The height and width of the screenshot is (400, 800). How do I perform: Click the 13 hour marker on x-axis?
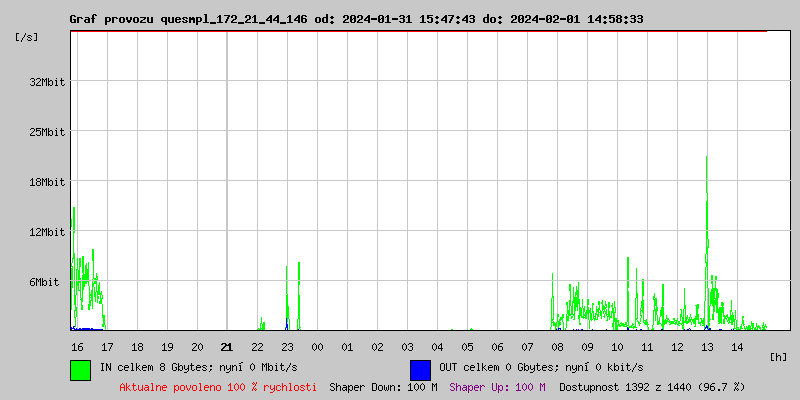pyautogui.click(x=707, y=347)
